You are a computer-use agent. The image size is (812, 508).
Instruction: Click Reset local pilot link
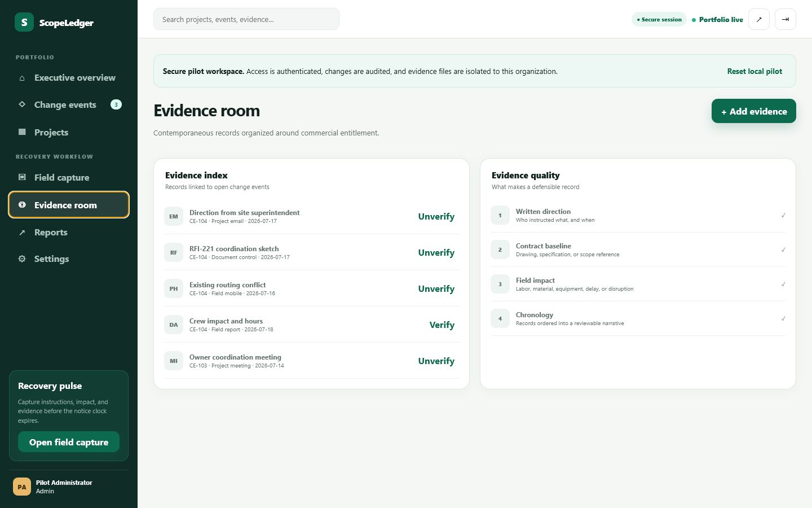point(754,71)
